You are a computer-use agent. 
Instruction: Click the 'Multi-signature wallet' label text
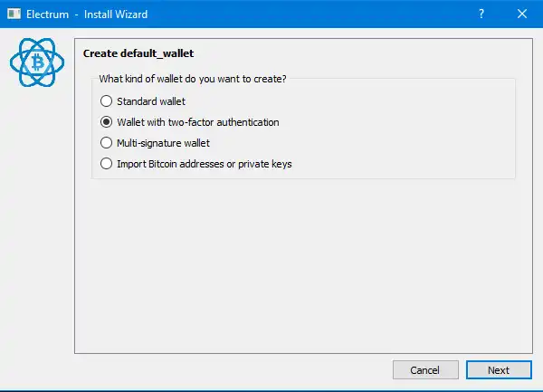point(163,143)
